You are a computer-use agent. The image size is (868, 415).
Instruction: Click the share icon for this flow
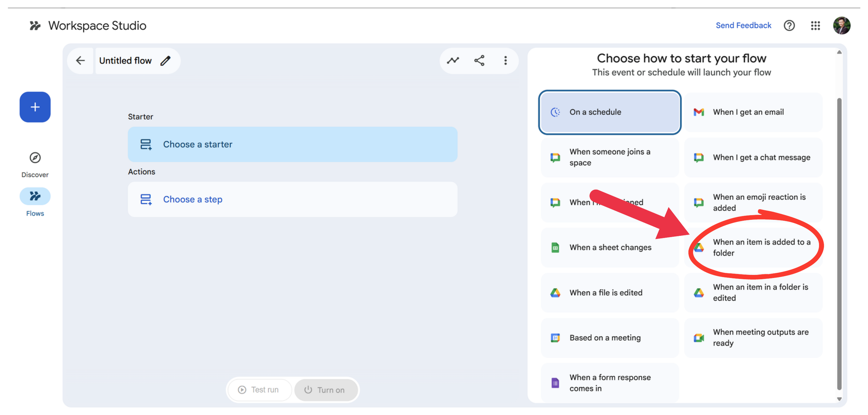pos(479,61)
